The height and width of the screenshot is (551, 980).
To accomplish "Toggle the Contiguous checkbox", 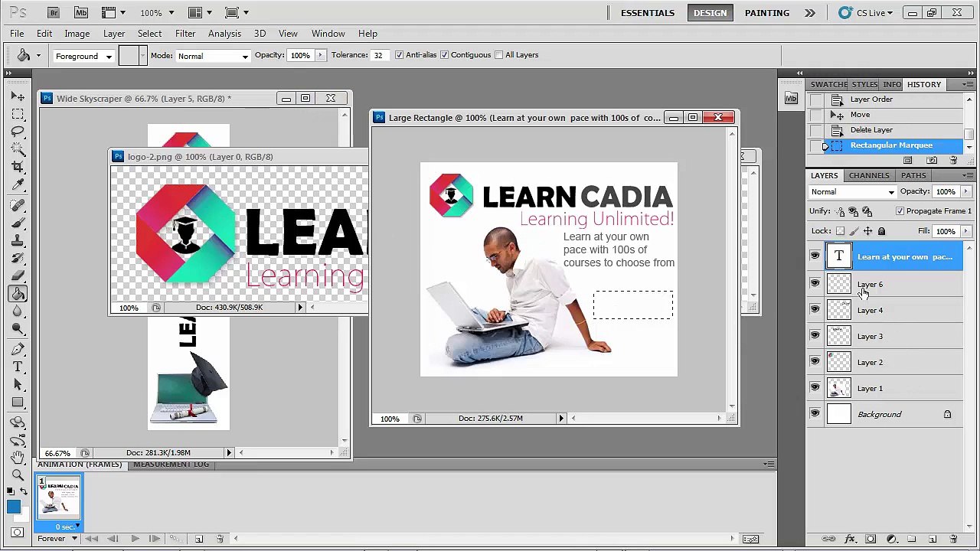I will click(444, 55).
